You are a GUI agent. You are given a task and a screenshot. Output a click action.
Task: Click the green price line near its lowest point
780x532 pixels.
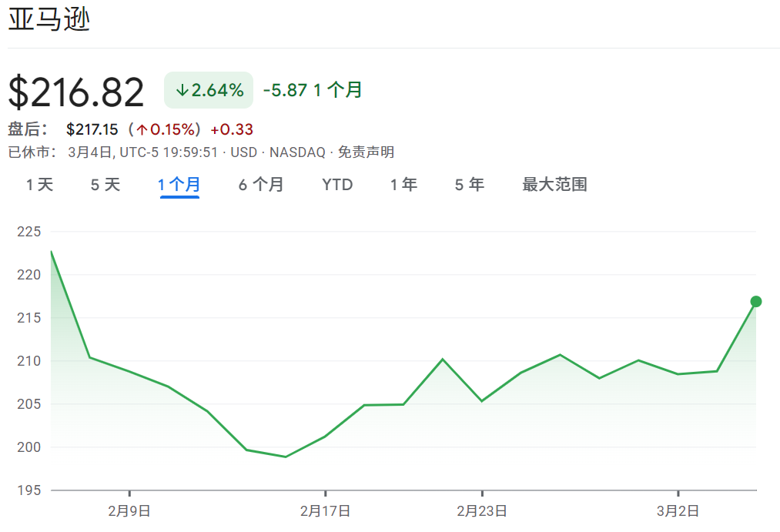pyautogui.click(x=285, y=456)
